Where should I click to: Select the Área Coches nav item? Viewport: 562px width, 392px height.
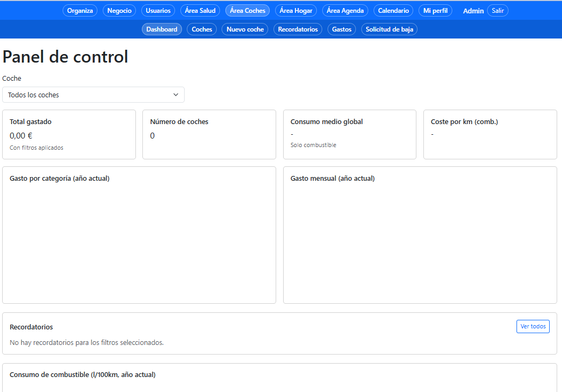pos(247,11)
